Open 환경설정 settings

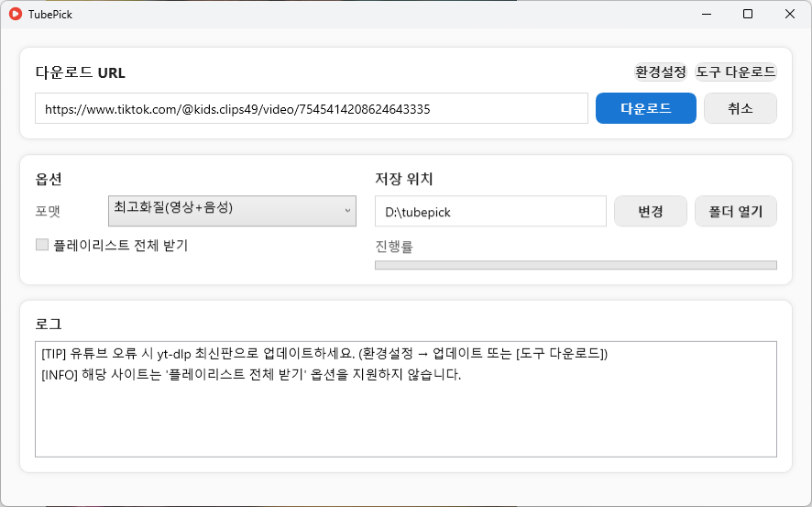pos(660,72)
